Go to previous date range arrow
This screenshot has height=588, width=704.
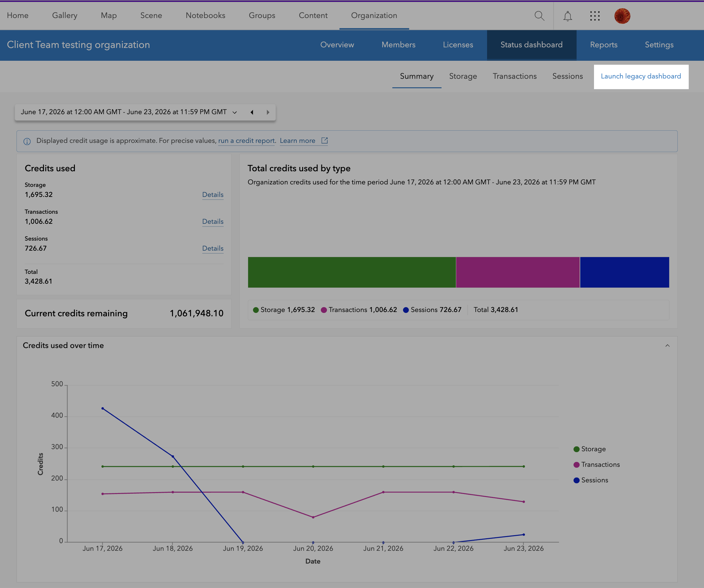(252, 112)
